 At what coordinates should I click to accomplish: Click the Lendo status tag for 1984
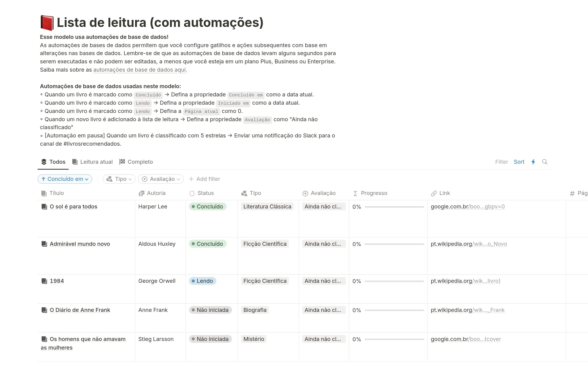pos(202,281)
